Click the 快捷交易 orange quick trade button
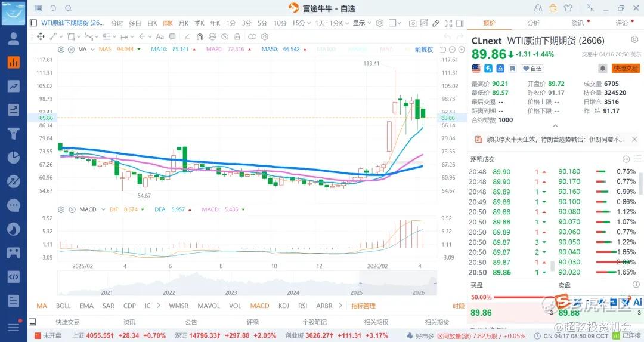 (x=626, y=69)
